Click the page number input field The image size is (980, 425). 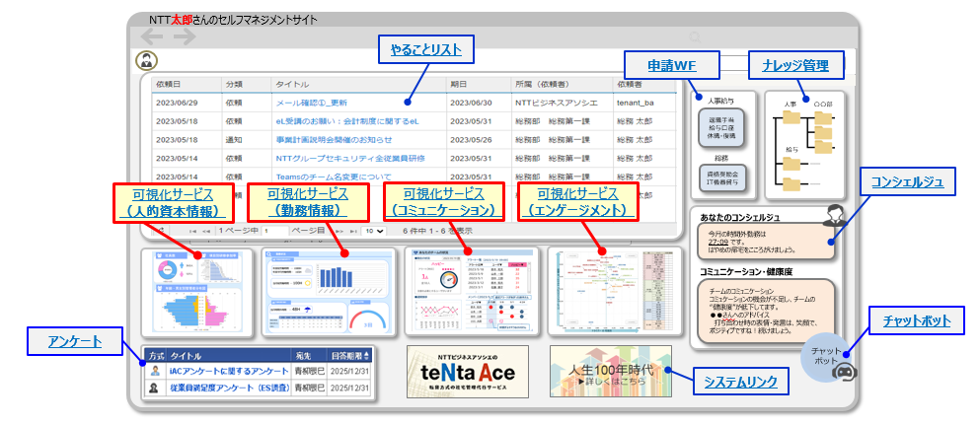point(273,230)
